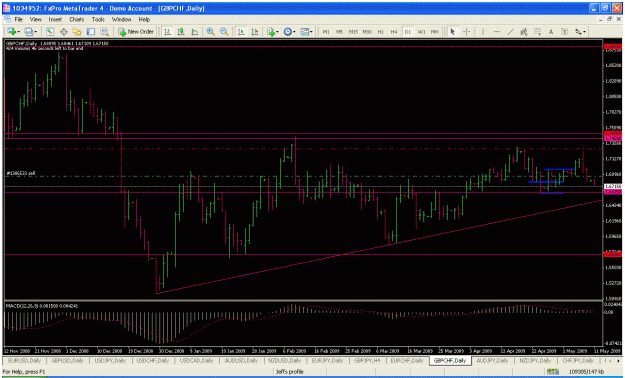Image resolution: width=625 pixels, height=378 pixels.
Task: Open the Tools menu
Action: pyautogui.click(x=98, y=19)
